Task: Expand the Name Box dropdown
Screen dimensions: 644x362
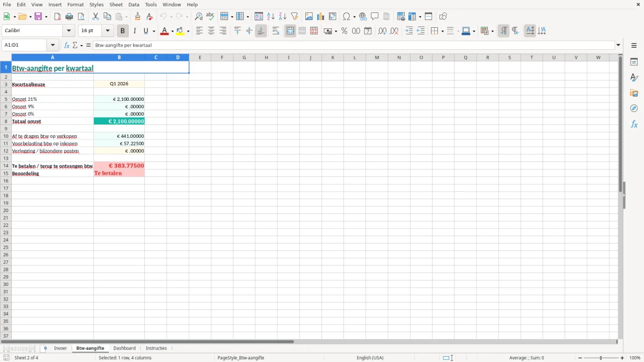Action: point(52,46)
